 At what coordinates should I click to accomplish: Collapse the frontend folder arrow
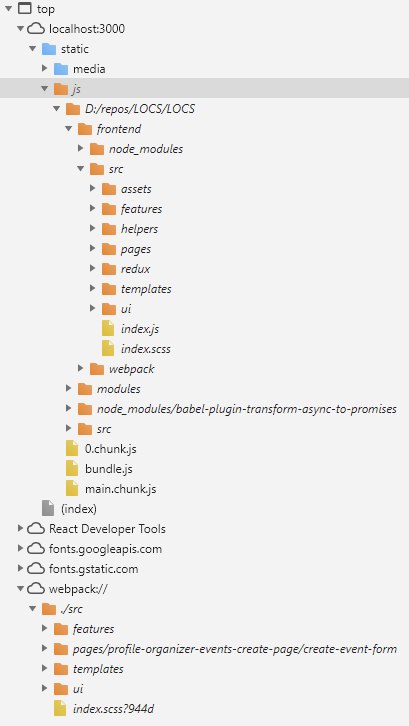(x=69, y=129)
